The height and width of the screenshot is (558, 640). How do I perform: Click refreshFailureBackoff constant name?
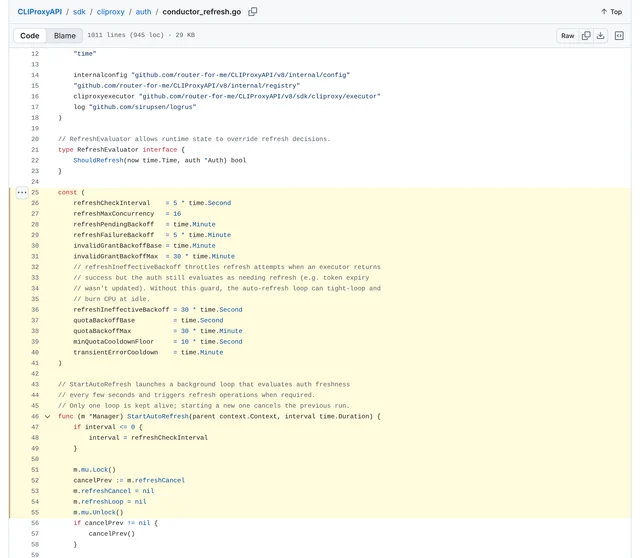(114, 235)
